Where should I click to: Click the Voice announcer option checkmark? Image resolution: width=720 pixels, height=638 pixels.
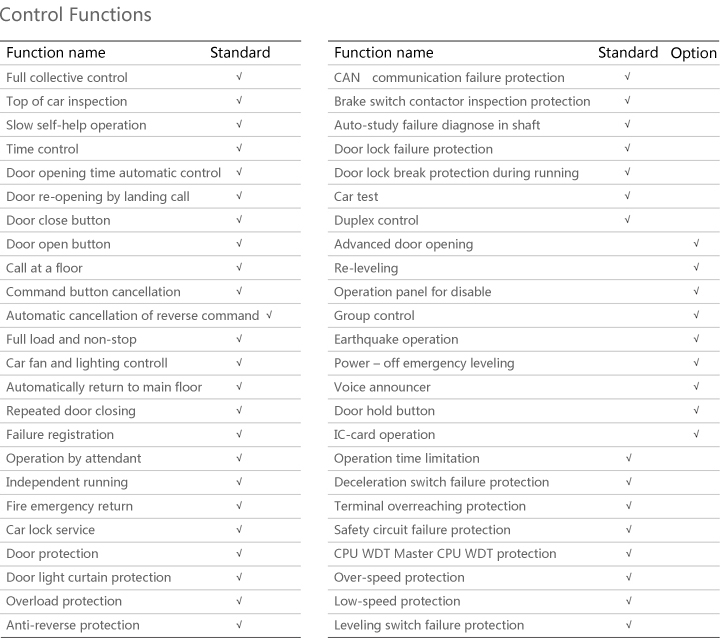pyautogui.click(x=696, y=386)
